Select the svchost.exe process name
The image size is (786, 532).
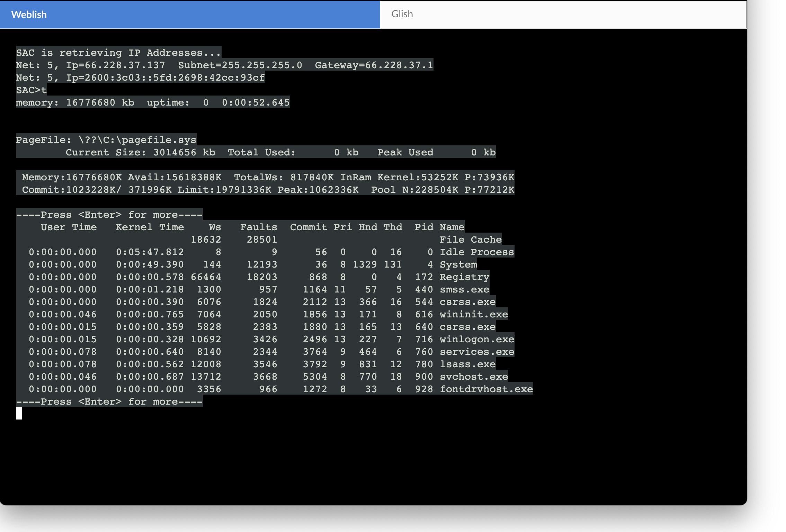click(x=474, y=377)
